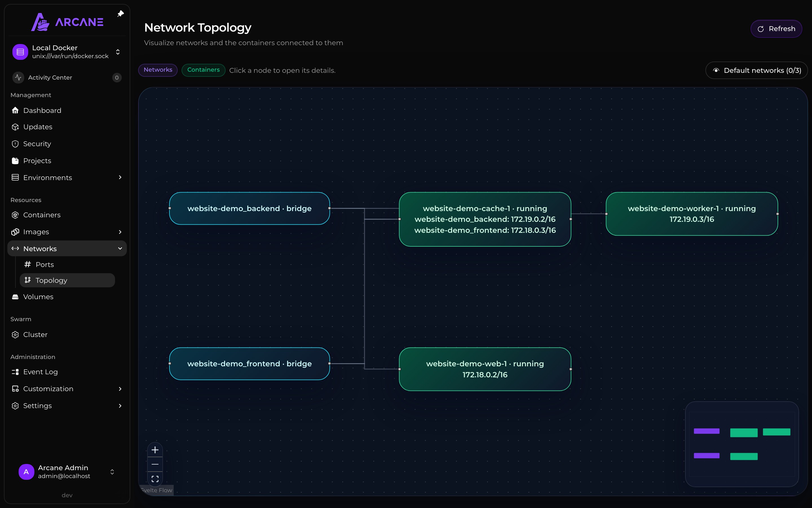Click the Event Log icon
This screenshot has height=508, width=812.
click(x=15, y=372)
